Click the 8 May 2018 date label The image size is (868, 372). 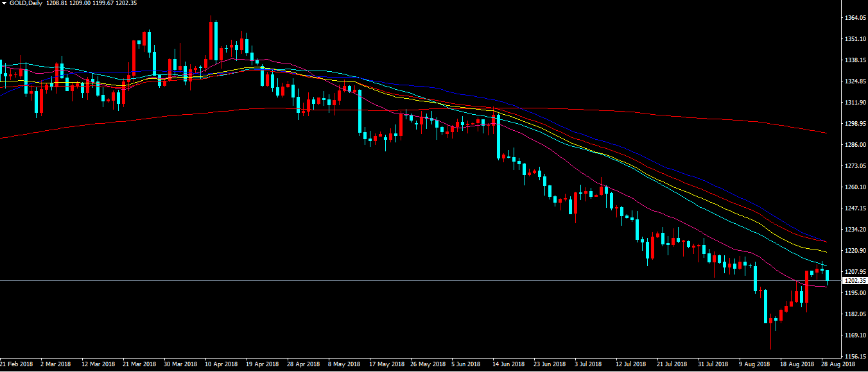[345, 364]
